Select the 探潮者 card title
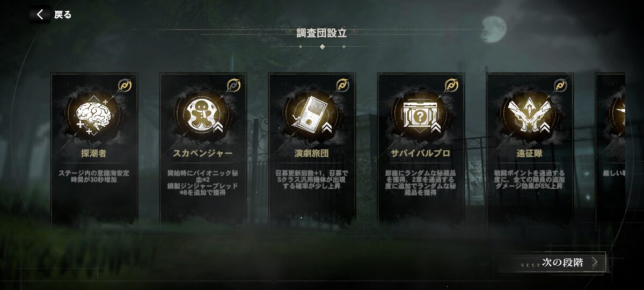 [94, 154]
